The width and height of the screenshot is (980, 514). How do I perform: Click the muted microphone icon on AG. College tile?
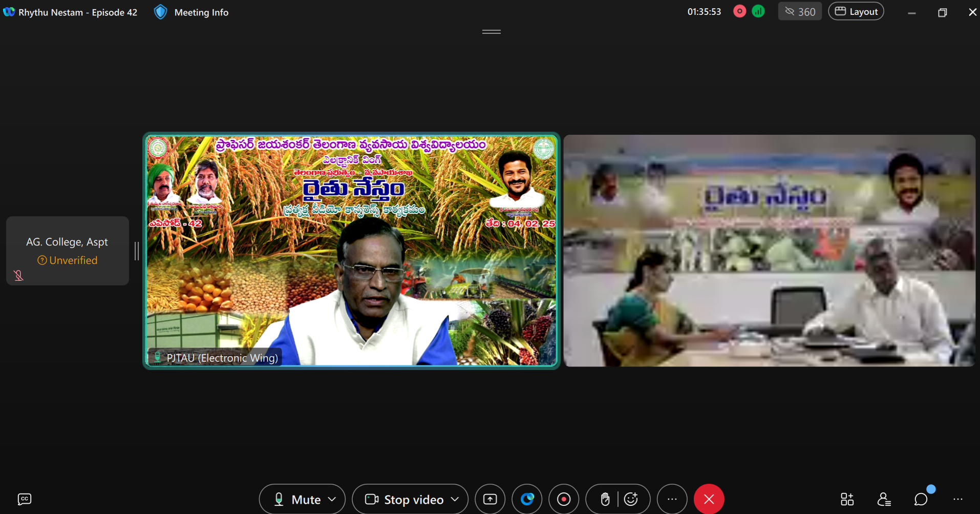[x=19, y=276]
